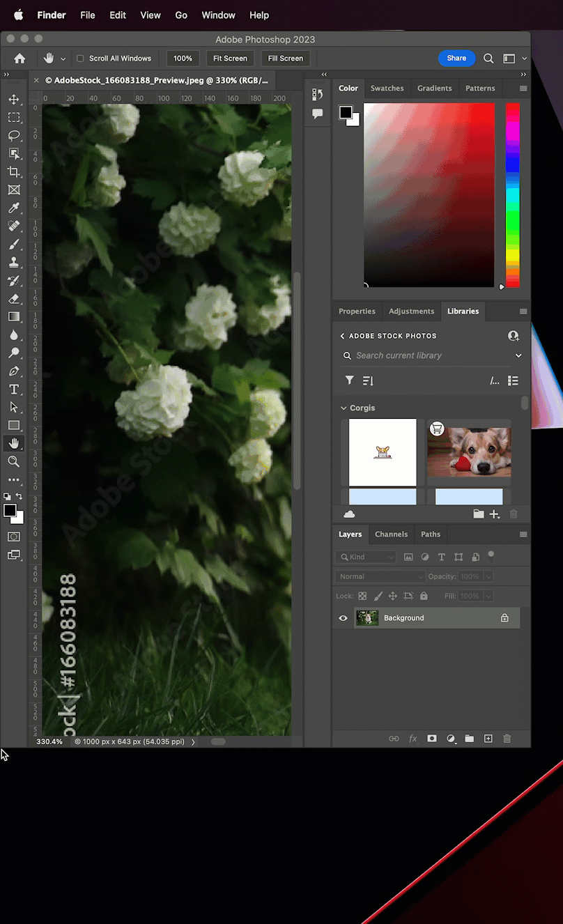Screen dimensions: 563x924
Task: Select the Dodge tool
Action: coord(14,353)
